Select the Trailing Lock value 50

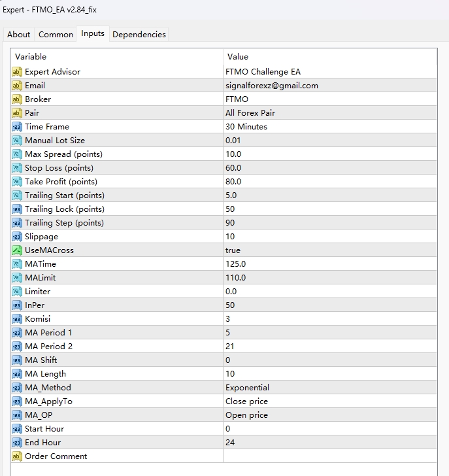pyautogui.click(x=230, y=209)
